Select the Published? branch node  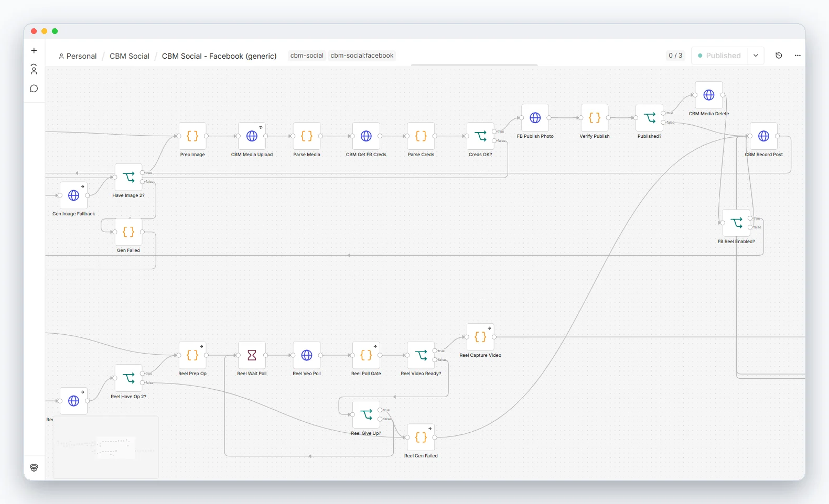click(x=649, y=118)
